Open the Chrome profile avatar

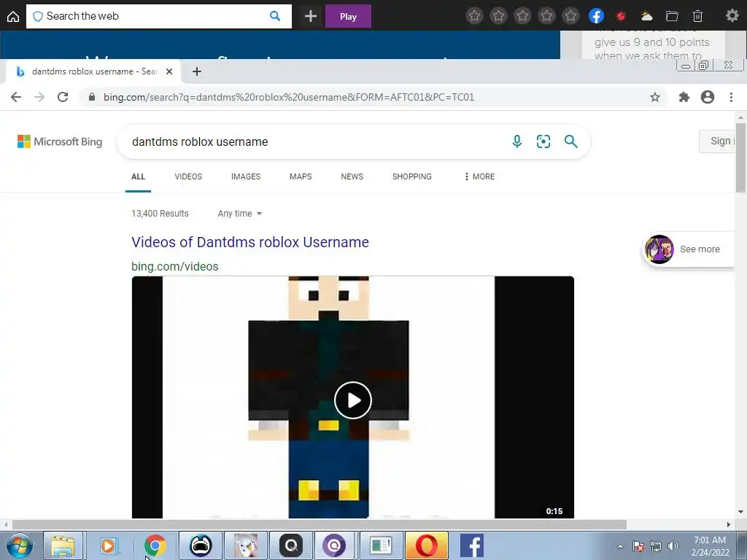click(708, 97)
